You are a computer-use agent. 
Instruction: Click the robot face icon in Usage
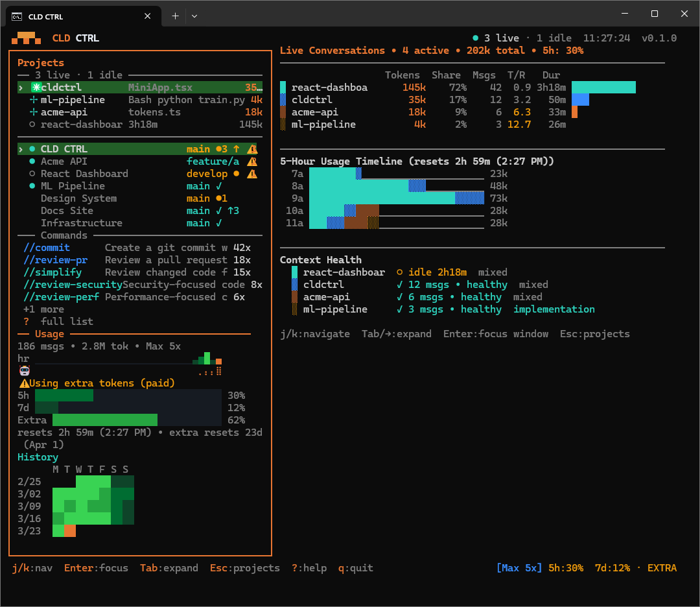tap(25, 371)
